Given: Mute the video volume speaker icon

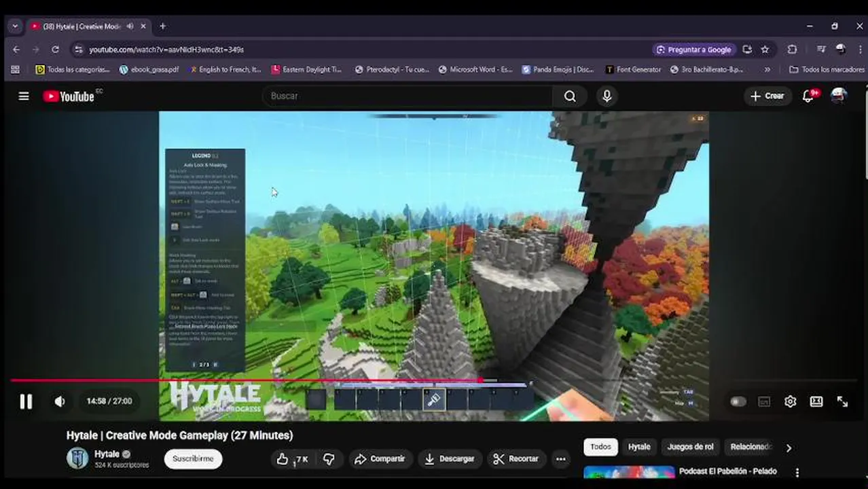Looking at the screenshot, I should (60, 401).
